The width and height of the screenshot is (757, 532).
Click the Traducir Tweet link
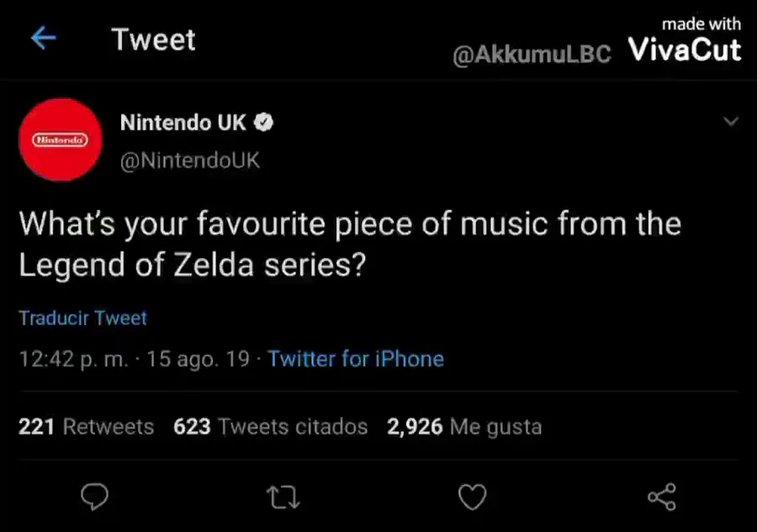point(82,319)
